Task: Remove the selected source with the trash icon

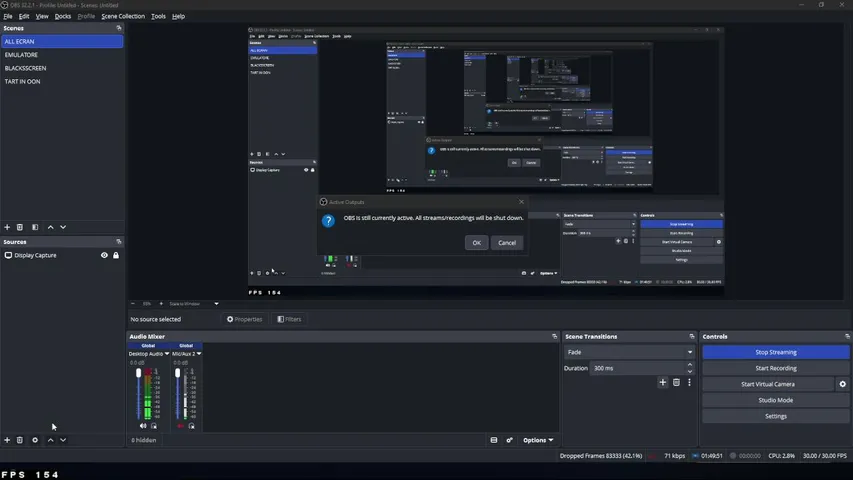Action: tap(20, 440)
